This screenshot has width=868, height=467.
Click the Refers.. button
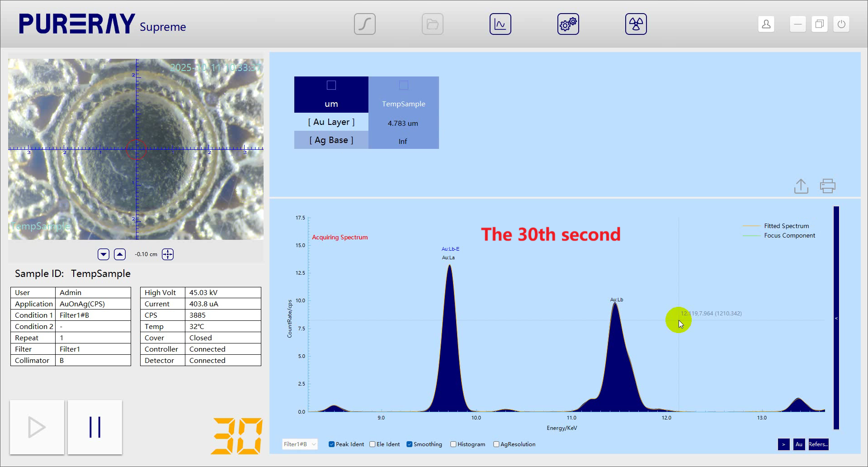point(818,444)
